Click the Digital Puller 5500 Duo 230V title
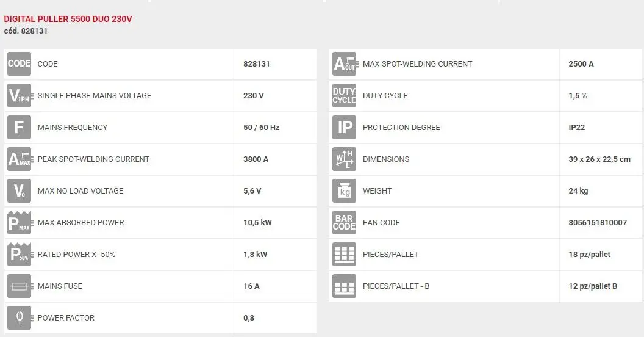Viewport: 644px width, 337px height. tap(68, 19)
